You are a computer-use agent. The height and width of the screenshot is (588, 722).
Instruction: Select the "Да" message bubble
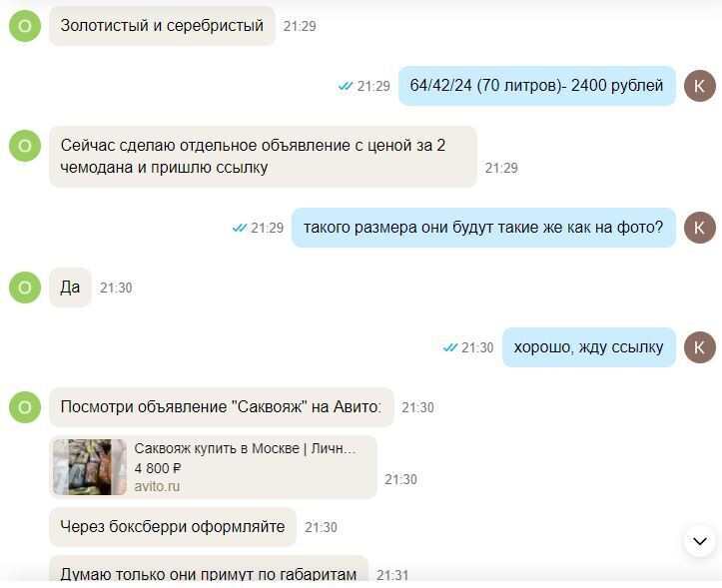(x=70, y=288)
